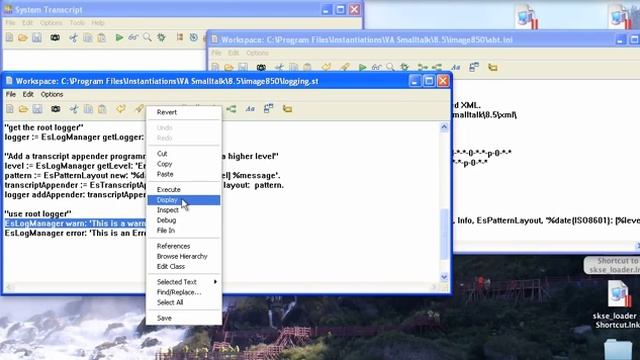
Task: Click the Aa font icon in logging.st toolbar
Action: coord(250,109)
